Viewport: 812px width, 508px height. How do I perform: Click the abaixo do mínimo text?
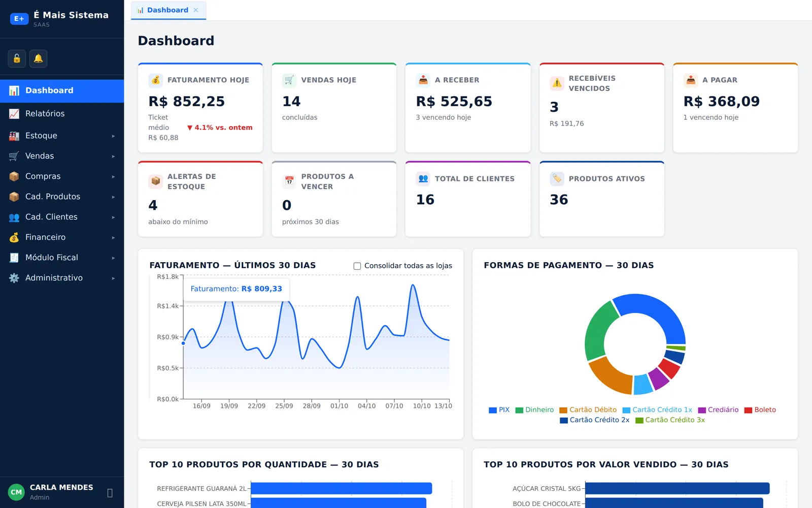[x=178, y=222]
